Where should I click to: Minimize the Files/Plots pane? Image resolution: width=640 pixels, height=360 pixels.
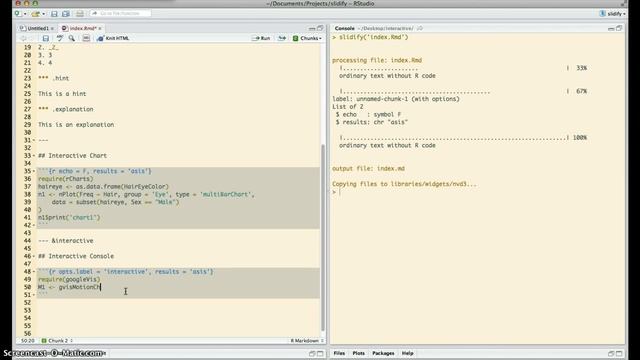click(611, 353)
